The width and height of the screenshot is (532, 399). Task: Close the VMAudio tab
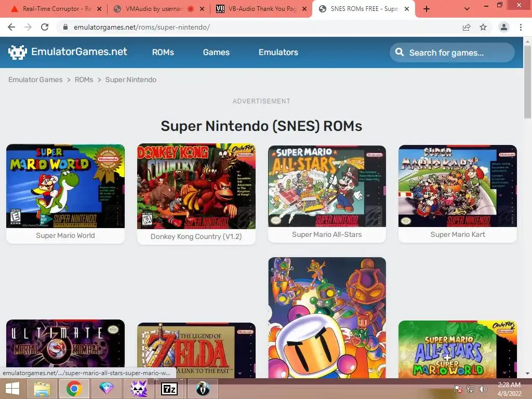coord(202,9)
